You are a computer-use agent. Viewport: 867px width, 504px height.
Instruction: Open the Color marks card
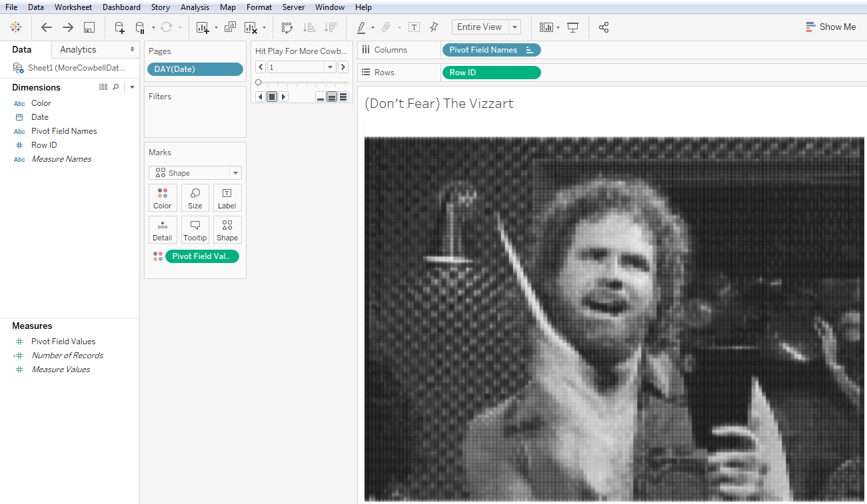pyautogui.click(x=163, y=198)
